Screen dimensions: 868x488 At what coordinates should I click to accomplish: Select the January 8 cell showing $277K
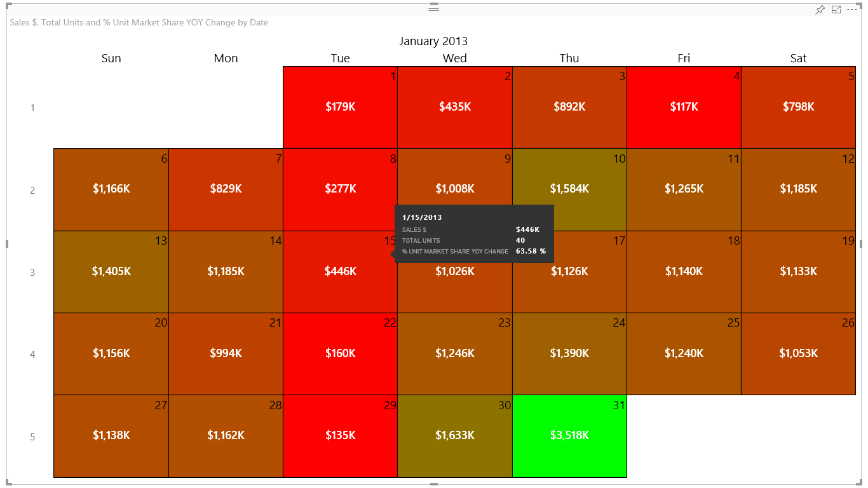pyautogui.click(x=340, y=189)
